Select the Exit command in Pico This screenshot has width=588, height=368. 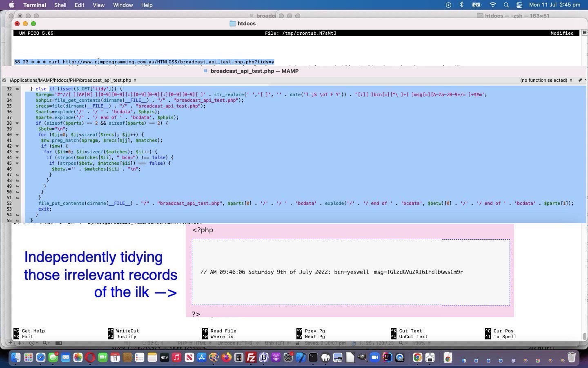24,337
